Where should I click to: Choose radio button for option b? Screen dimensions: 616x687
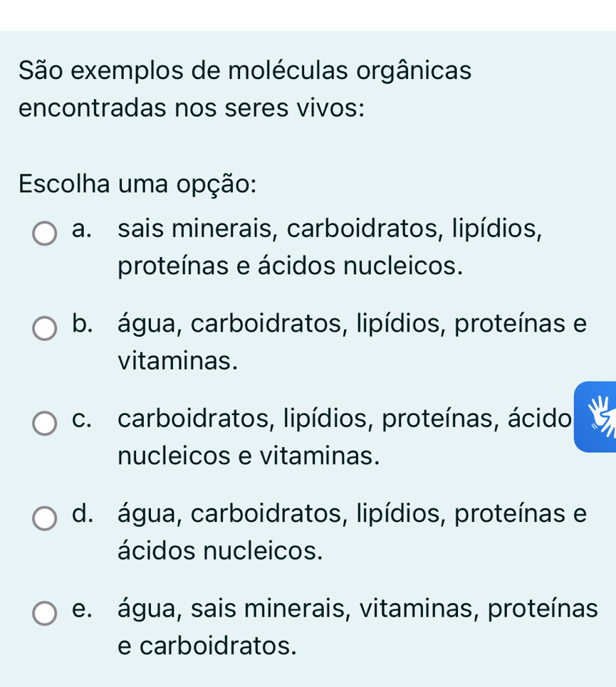[45, 328]
